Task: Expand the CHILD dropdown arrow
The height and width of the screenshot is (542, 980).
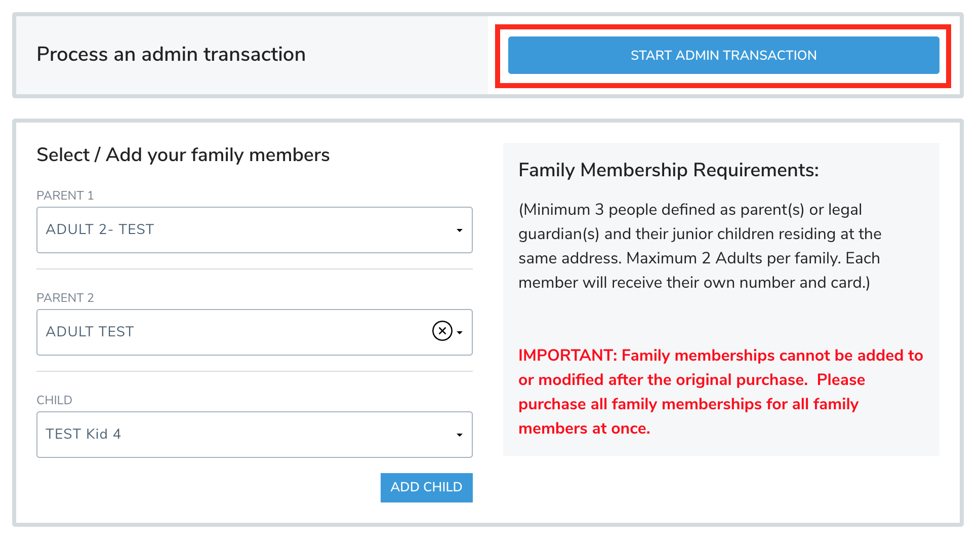Action: tap(460, 435)
